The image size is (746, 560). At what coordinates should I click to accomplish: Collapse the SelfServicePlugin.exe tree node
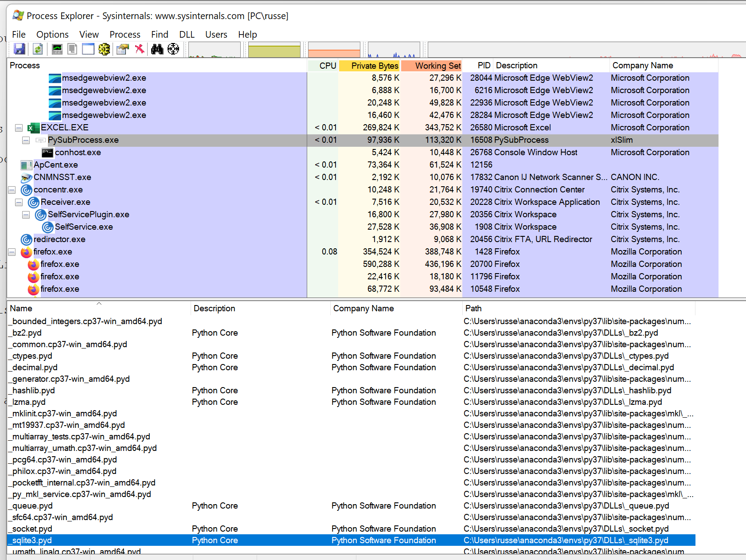(26, 215)
